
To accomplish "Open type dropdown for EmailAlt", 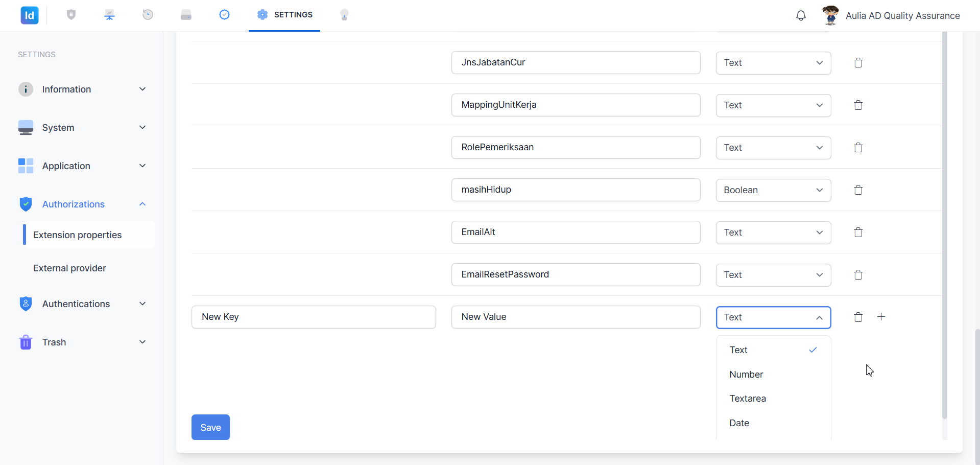I will coord(773,232).
